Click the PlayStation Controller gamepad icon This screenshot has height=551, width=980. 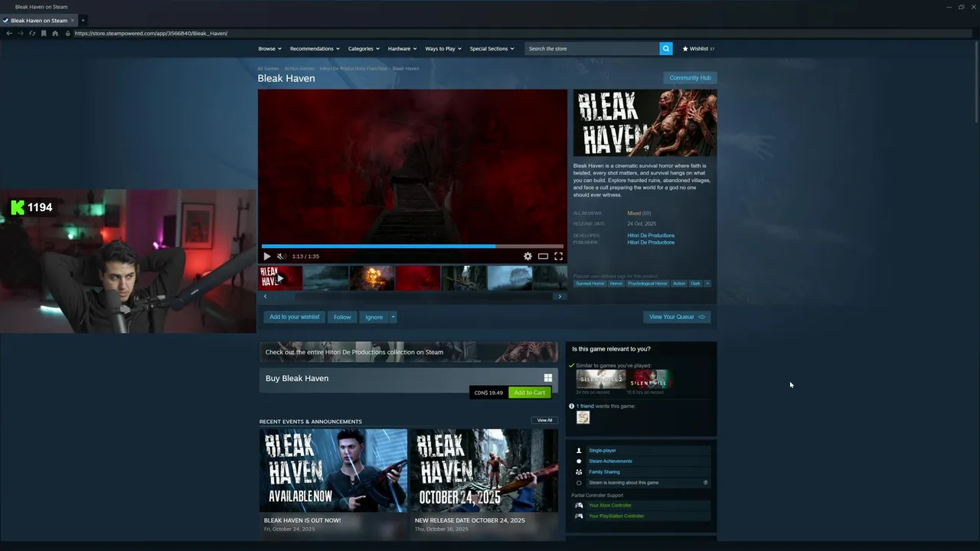579,516
